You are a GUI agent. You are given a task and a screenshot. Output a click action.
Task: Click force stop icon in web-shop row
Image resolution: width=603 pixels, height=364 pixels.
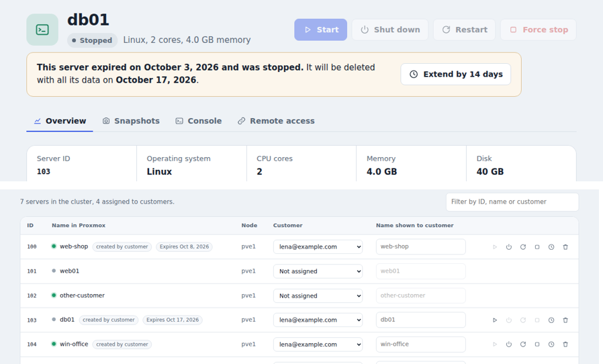[x=537, y=247]
